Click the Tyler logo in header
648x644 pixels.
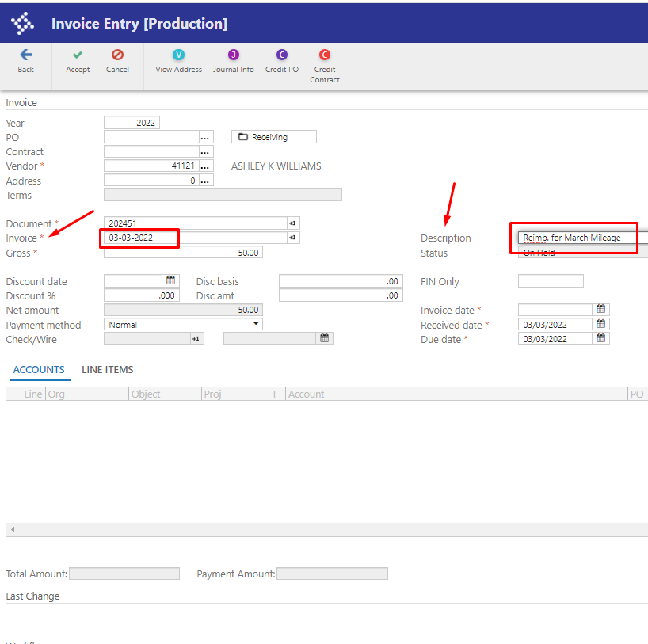pyautogui.click(x=22, y=23)
